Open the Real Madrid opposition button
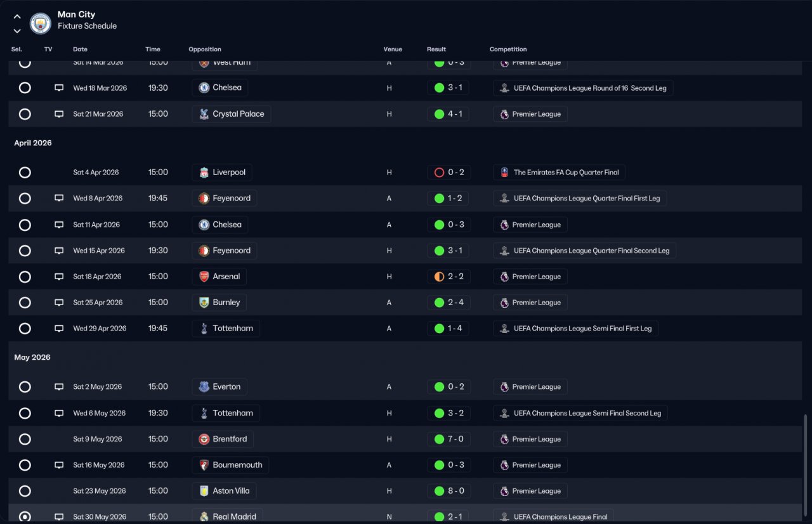 click(227, 516)
